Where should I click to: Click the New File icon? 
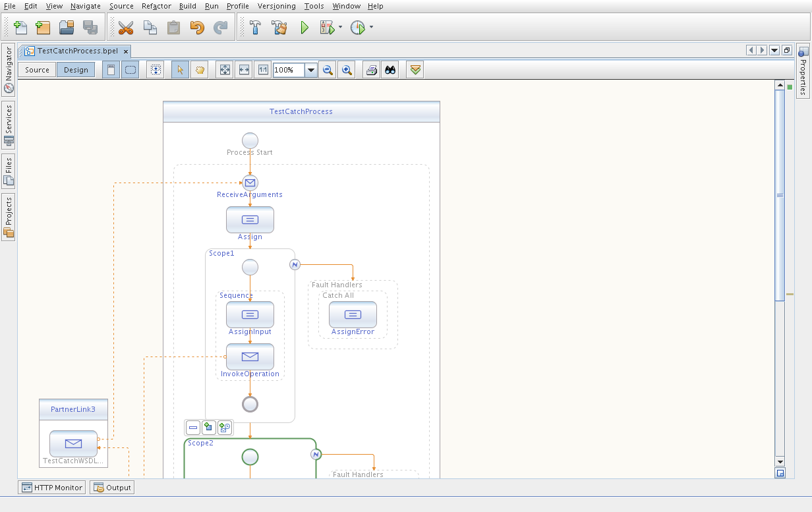[20, 28]
